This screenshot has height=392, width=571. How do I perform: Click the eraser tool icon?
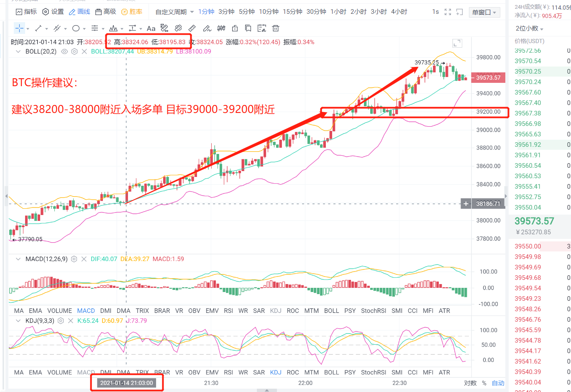[x=178, y=28]
